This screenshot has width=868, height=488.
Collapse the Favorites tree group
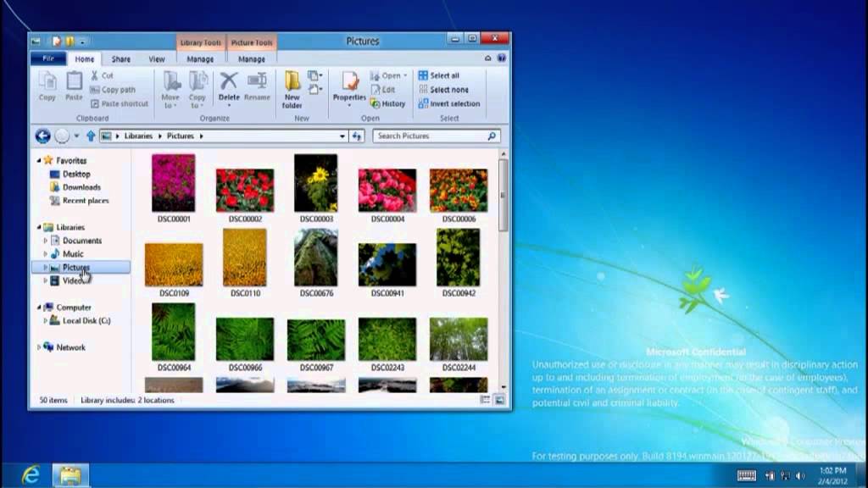pos(39,160)
